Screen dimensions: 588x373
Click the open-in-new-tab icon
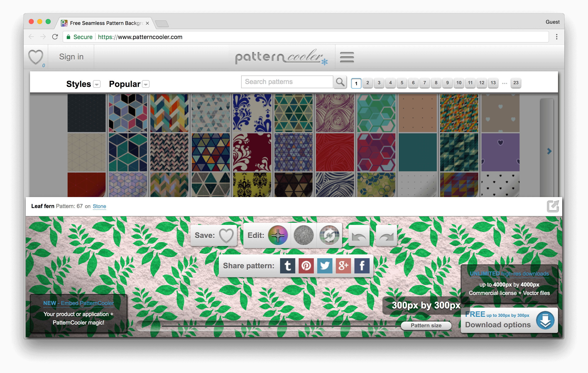[552, 206]
